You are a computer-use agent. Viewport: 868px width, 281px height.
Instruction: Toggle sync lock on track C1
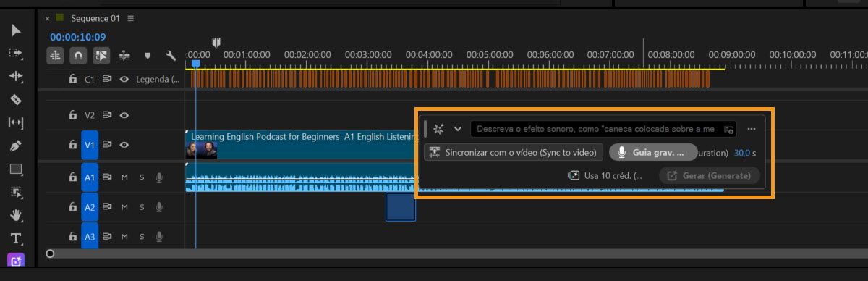[x=107, y=80]
